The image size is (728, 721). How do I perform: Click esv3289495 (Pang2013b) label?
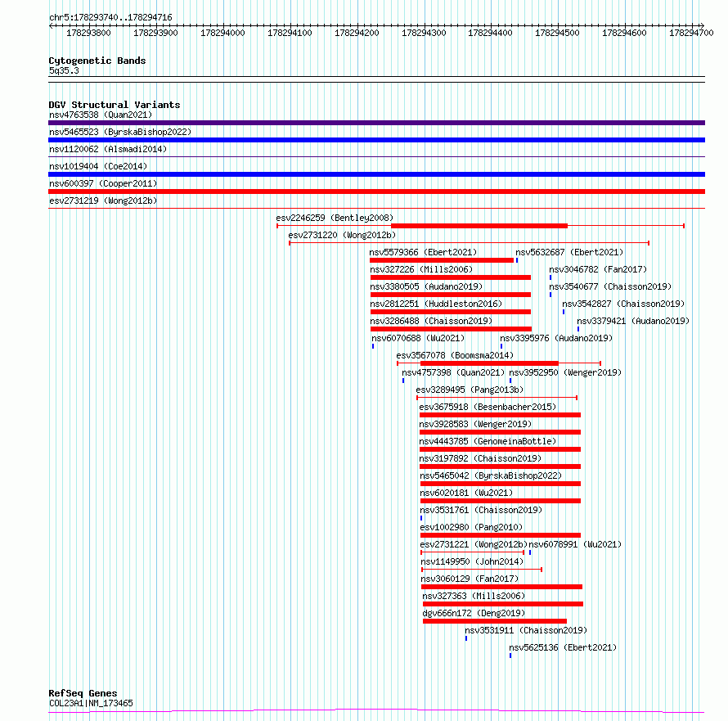coord(470,390)
